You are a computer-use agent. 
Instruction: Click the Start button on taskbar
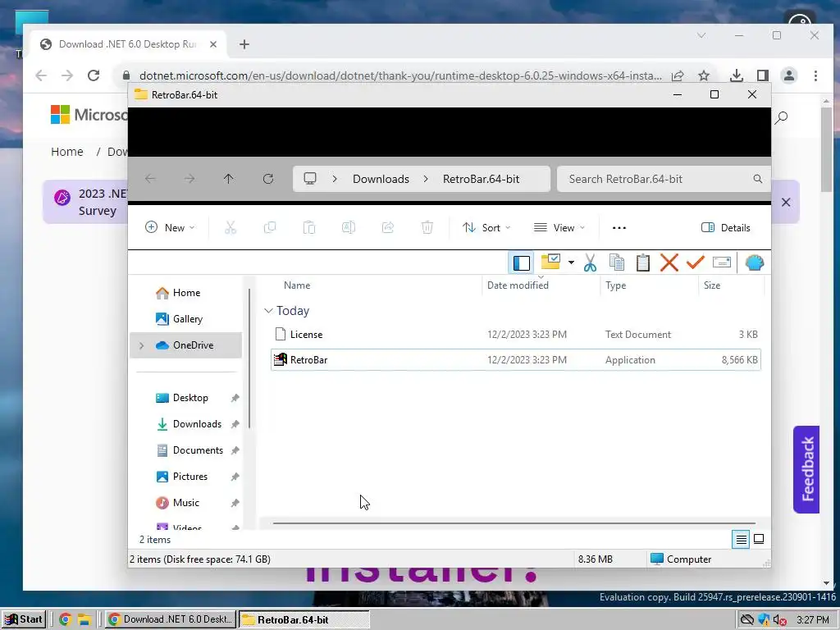[24, 619]
